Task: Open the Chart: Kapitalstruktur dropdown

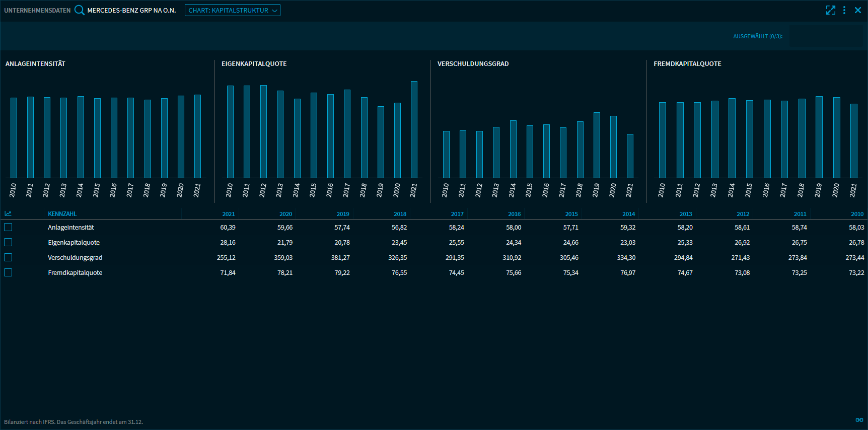Action: [232, 10]
